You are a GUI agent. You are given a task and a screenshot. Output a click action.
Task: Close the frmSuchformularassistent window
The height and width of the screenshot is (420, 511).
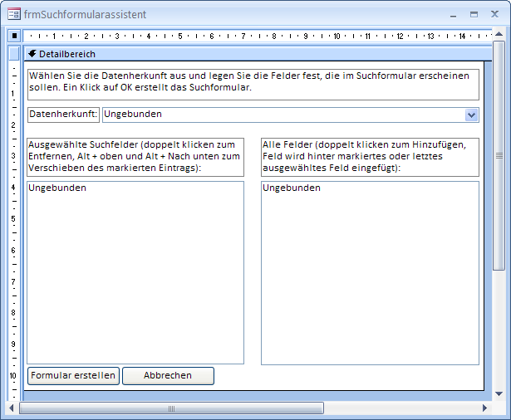click(x=496, y=14)
